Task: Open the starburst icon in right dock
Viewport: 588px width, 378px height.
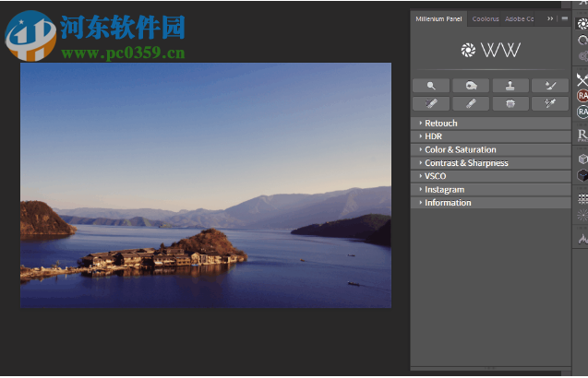Action: tap(582, 215)
